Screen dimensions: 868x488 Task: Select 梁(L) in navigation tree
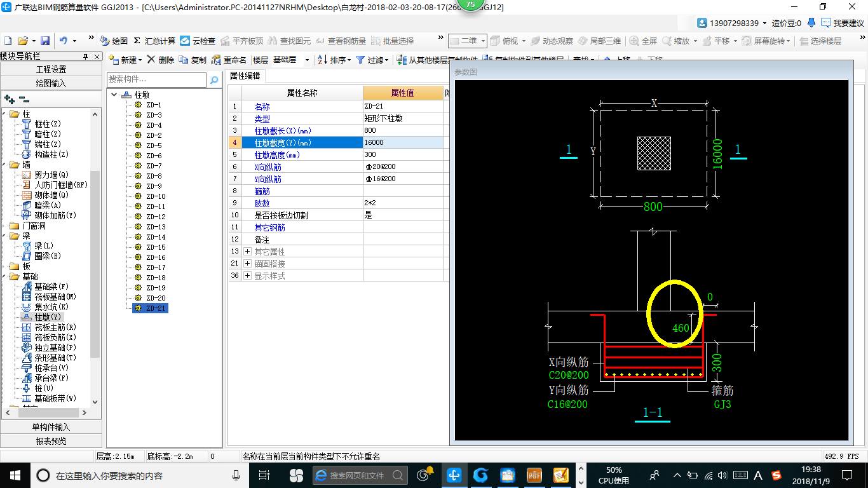pos(44,246)
